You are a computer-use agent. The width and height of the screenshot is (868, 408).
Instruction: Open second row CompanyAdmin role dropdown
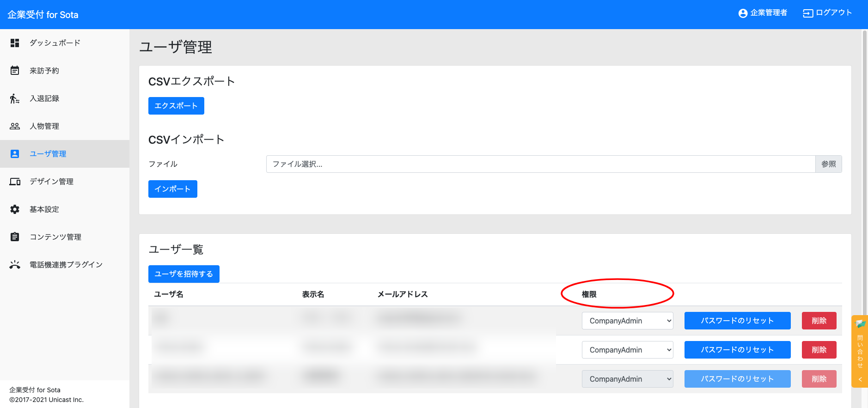pyautogui.click(x=627, y=350)
